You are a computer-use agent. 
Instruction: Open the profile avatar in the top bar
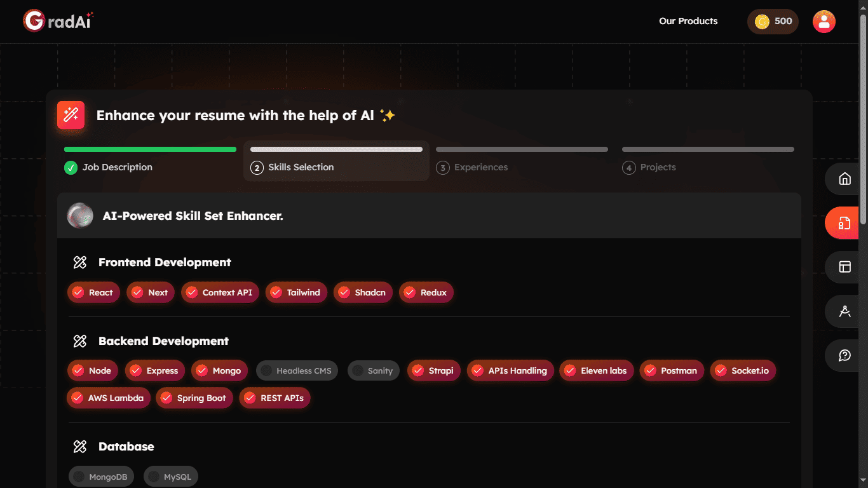tap(824, 21)
